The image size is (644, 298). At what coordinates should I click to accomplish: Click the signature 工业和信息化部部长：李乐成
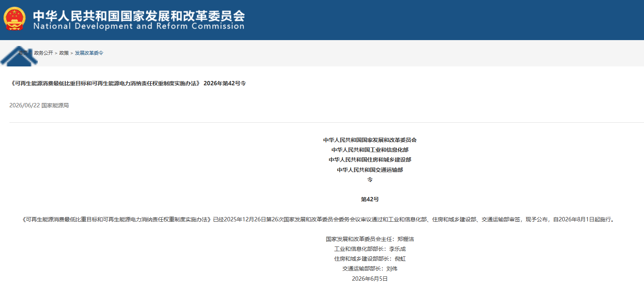pyautogui.click(x=370, y=249)
